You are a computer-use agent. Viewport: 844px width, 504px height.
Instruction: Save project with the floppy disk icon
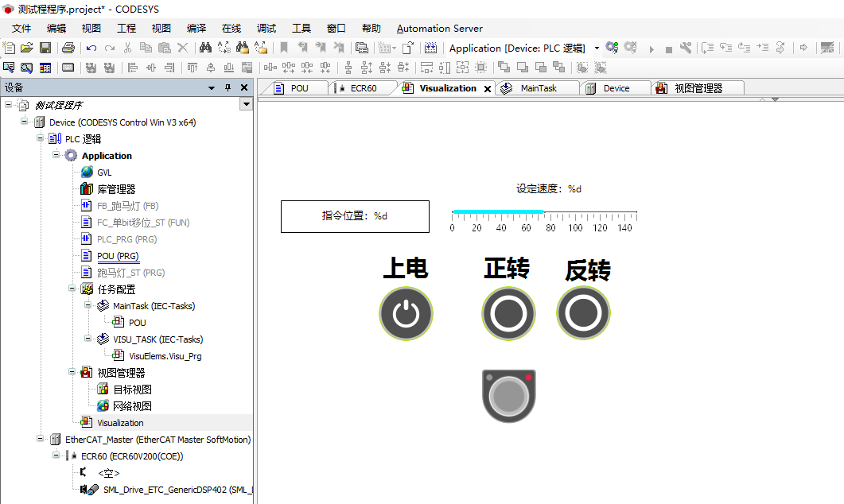45,48
